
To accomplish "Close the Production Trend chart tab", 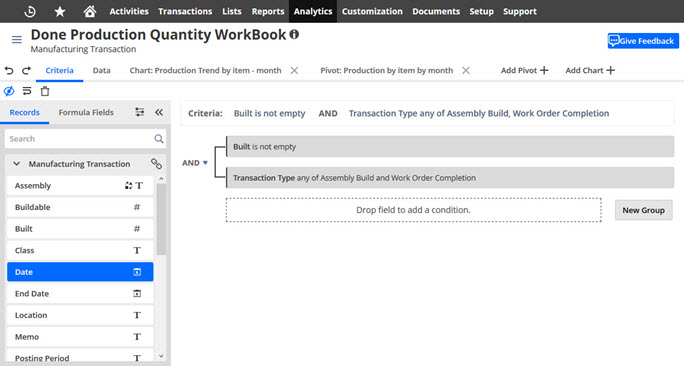I will point(294,70).
